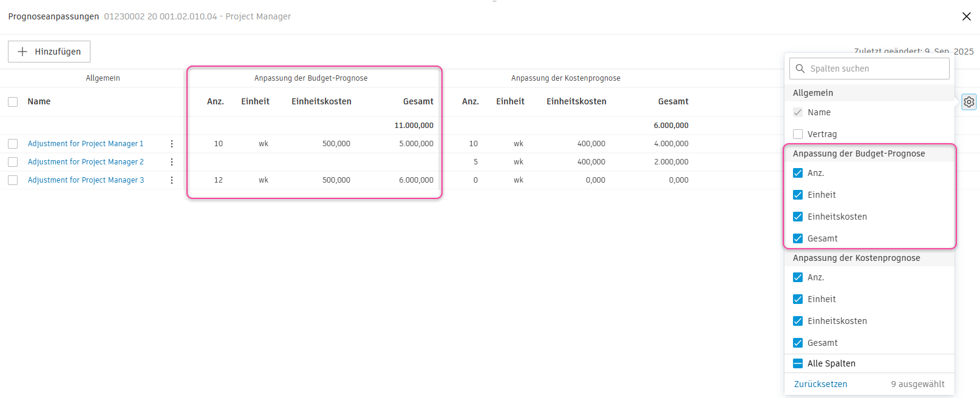Screen dimensions: 980x398
Task: Open Adjustment for Project Manager 1 link
Action: point(86,144)
